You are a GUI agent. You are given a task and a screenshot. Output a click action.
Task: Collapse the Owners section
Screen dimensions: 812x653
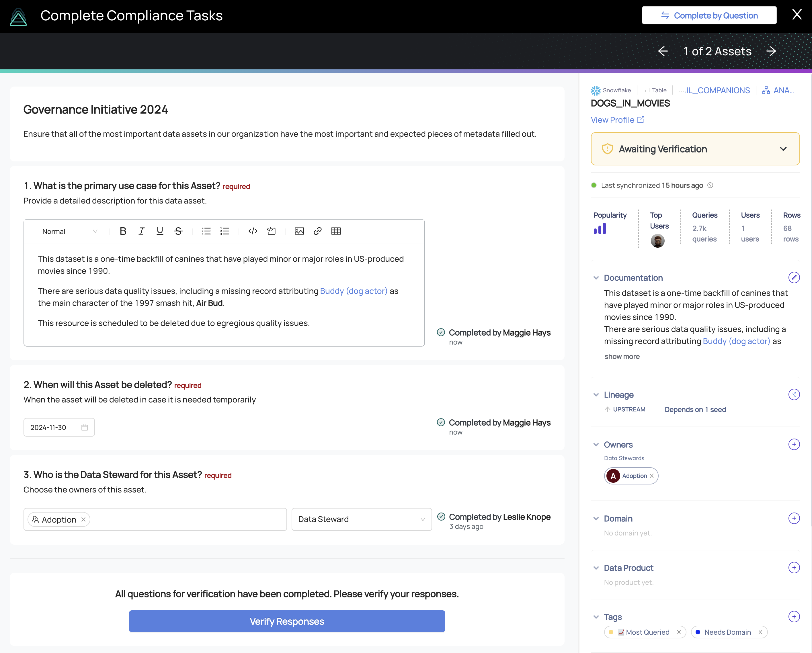[596, 444]
